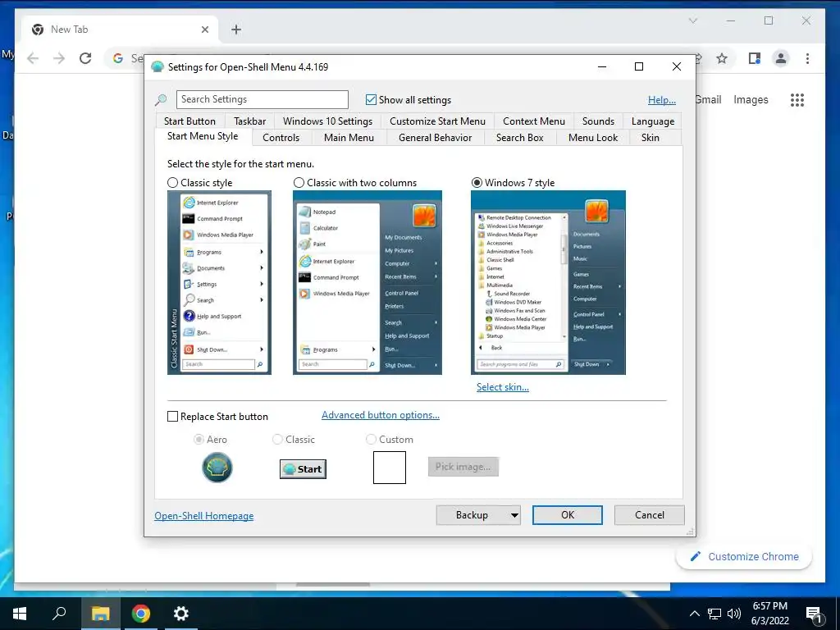Enable Replace Start button checkbox
840x630 pixels.
[172, 416]
